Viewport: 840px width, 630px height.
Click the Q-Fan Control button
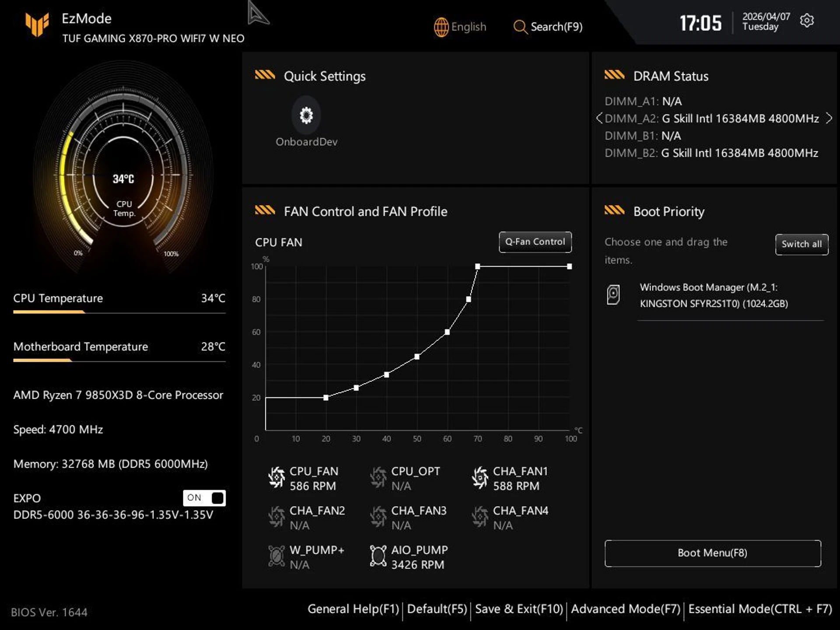click(x=535, y=242)
